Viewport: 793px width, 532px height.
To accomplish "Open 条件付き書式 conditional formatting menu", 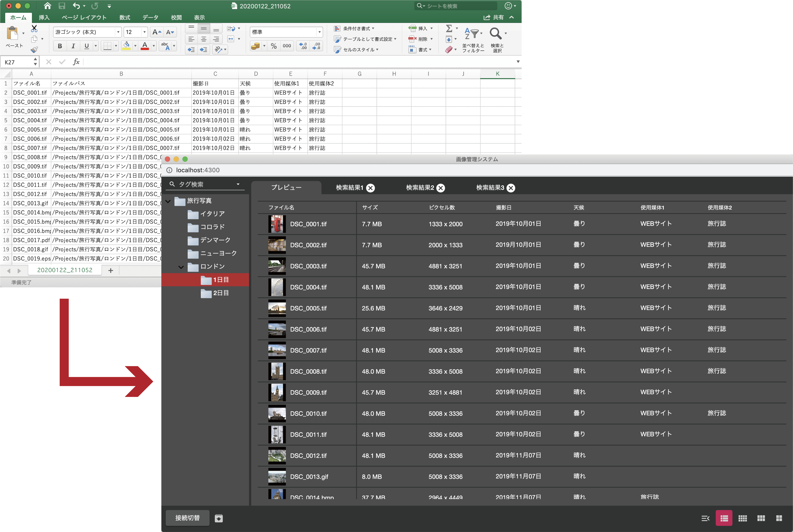I will 354,28.
